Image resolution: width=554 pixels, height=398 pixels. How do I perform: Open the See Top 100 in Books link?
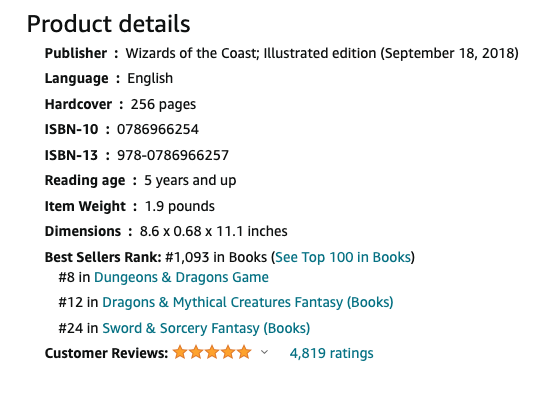click(x=343, y=257)
